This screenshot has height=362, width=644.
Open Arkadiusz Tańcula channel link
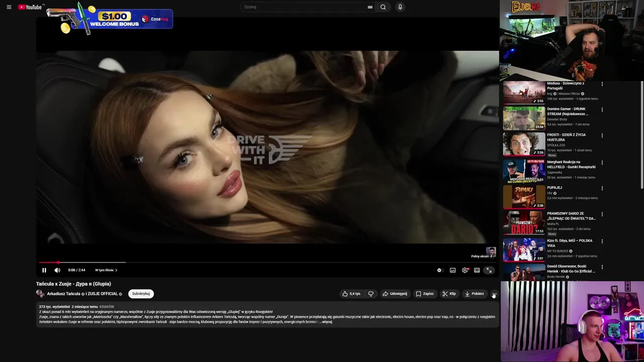click(x=63, y=294)
